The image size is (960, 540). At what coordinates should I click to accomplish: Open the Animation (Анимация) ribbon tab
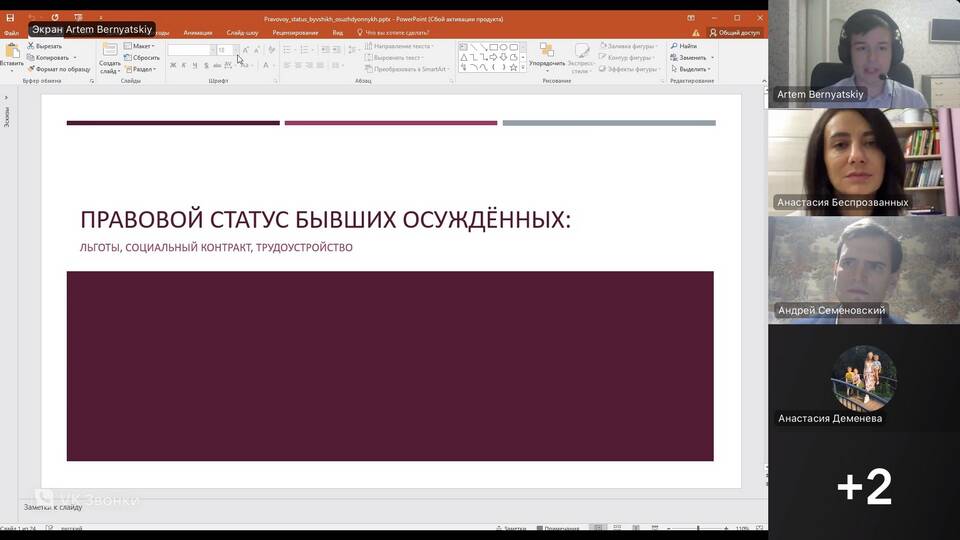point(198,32)
